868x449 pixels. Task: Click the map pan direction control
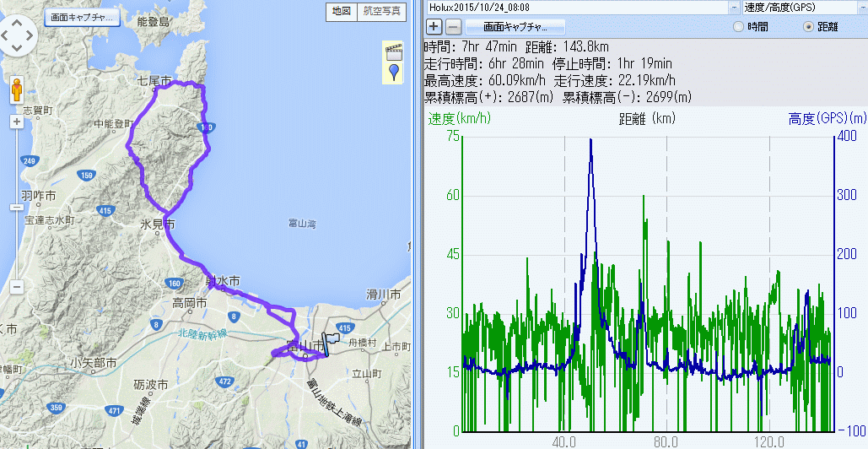(17, 37)
